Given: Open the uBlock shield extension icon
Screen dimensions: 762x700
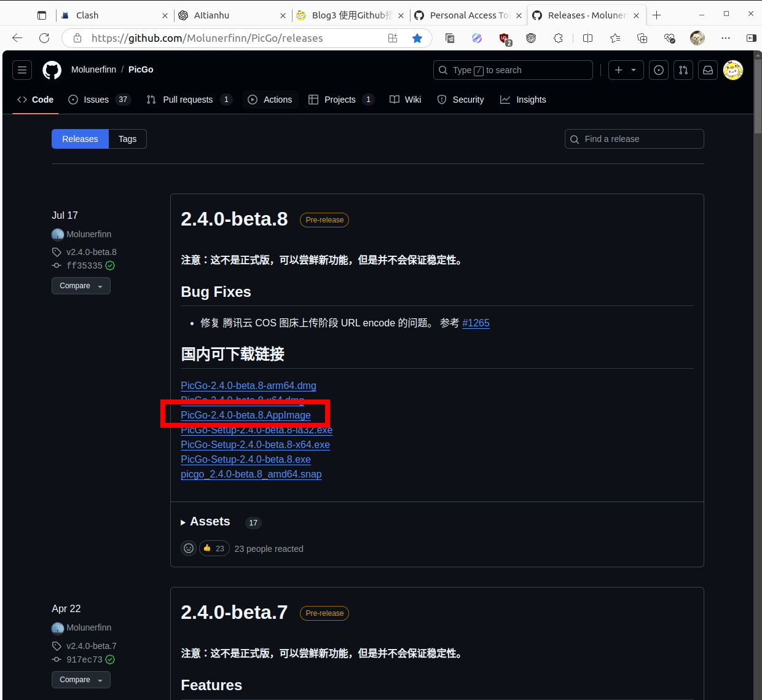Looking at the screenshot, I should [x=505, y=39].
